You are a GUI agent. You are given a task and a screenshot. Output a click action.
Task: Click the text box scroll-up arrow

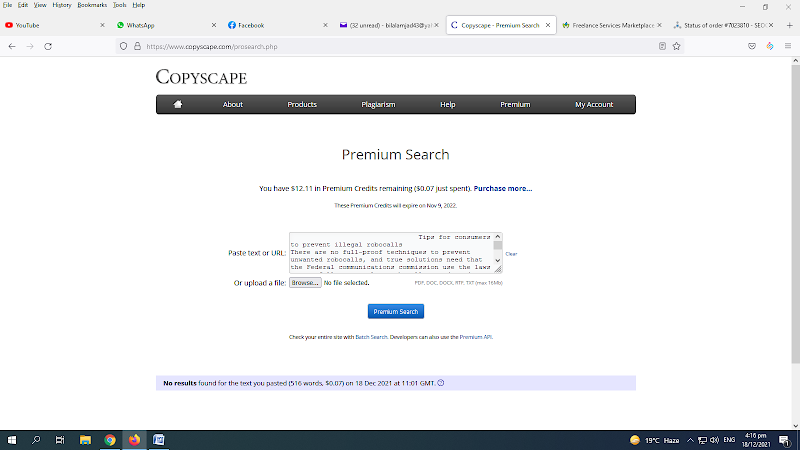coord(498,237)
